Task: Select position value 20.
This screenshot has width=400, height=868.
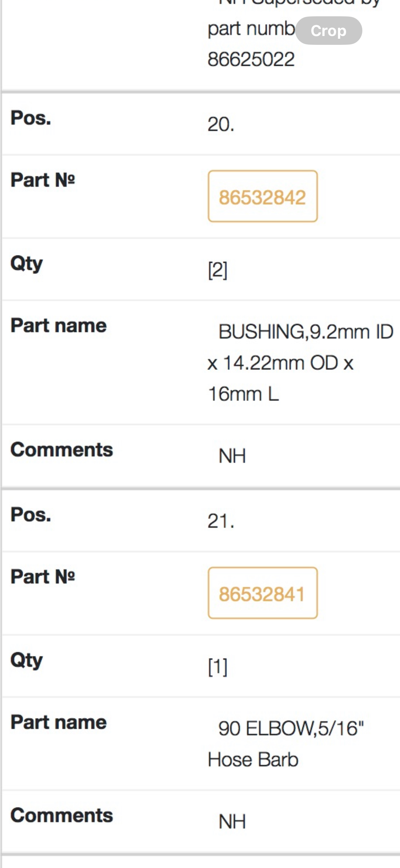Action: click(221, 124)
